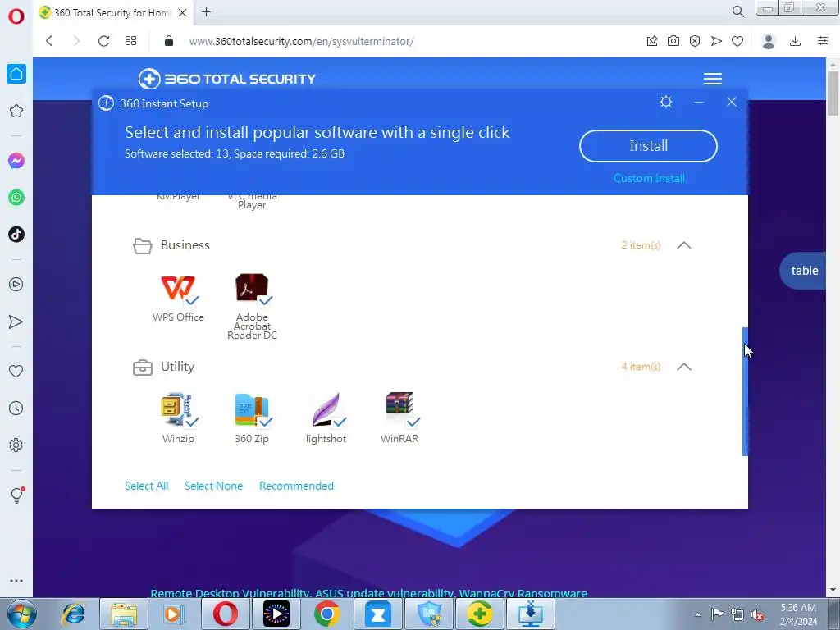The image size is (840, 630).
Task: Open Opera easy setup icon
Action: (x=823, y=41)
